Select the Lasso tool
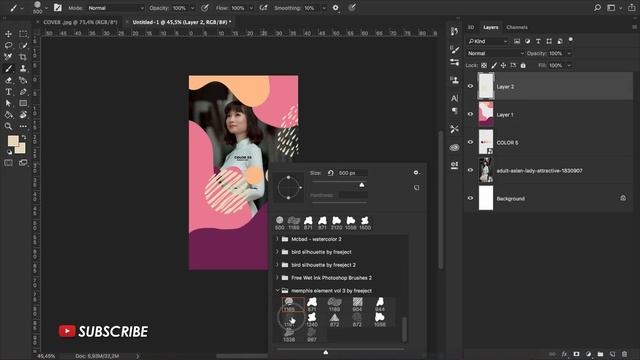Image resolution: width=640 pixels, height=360 pixels. [x=8, y=45]
